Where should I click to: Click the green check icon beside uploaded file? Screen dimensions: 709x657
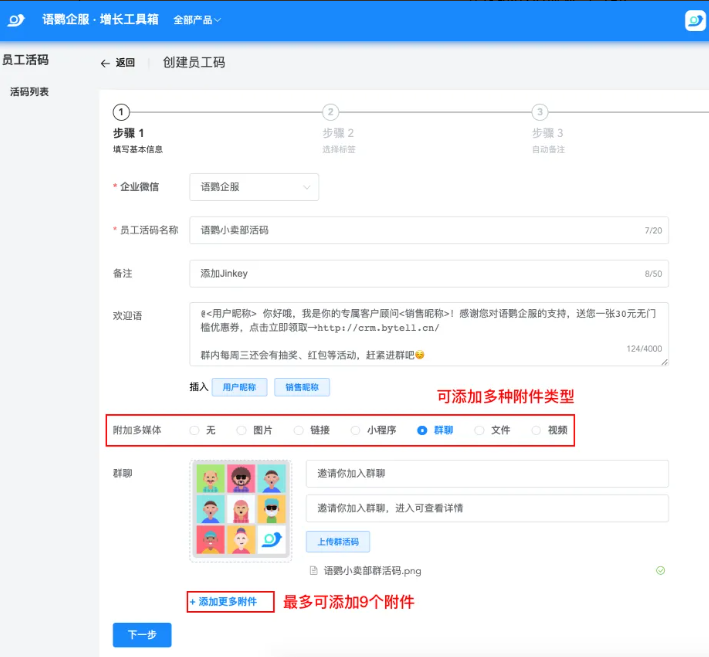[660, 571]
